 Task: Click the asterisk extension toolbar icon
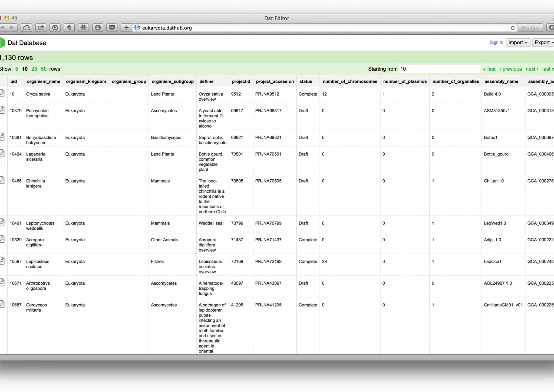(x=83, y=28)
